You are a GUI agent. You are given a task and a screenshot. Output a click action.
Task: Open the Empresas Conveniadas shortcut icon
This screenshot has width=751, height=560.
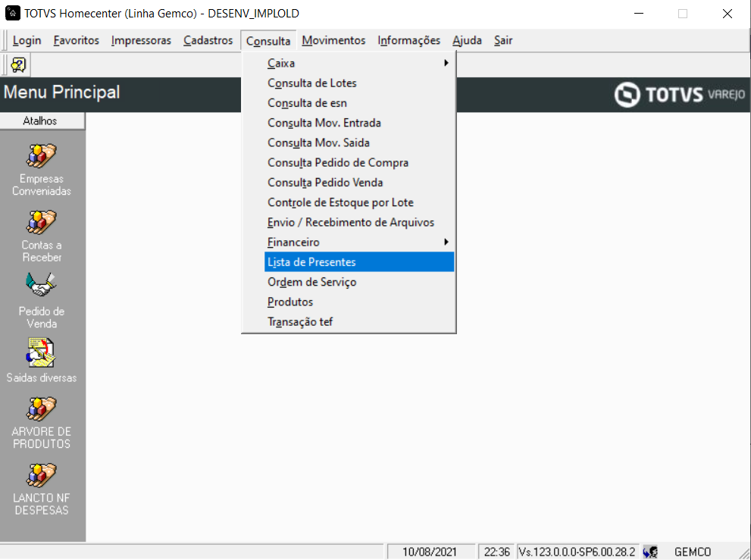click(41, 156)
